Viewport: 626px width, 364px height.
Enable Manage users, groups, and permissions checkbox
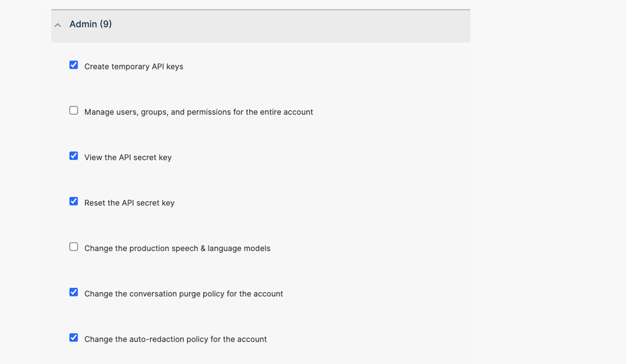click(74, 111)
